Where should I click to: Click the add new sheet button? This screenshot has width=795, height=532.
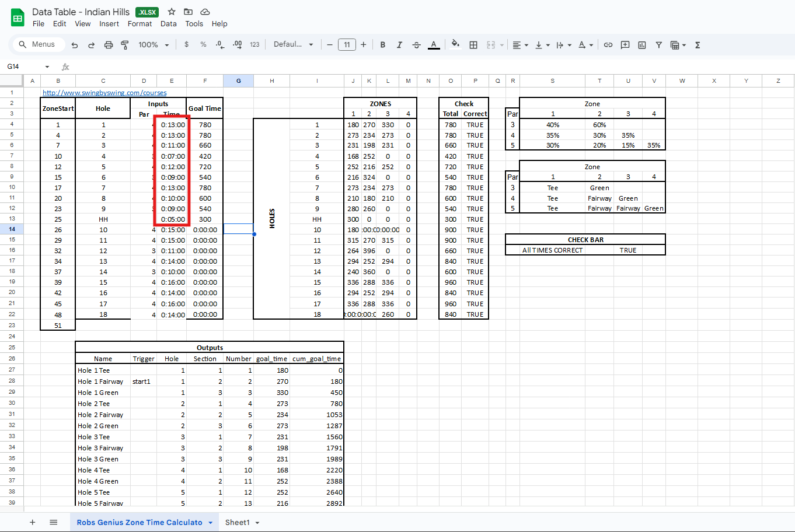pos(32,522)
